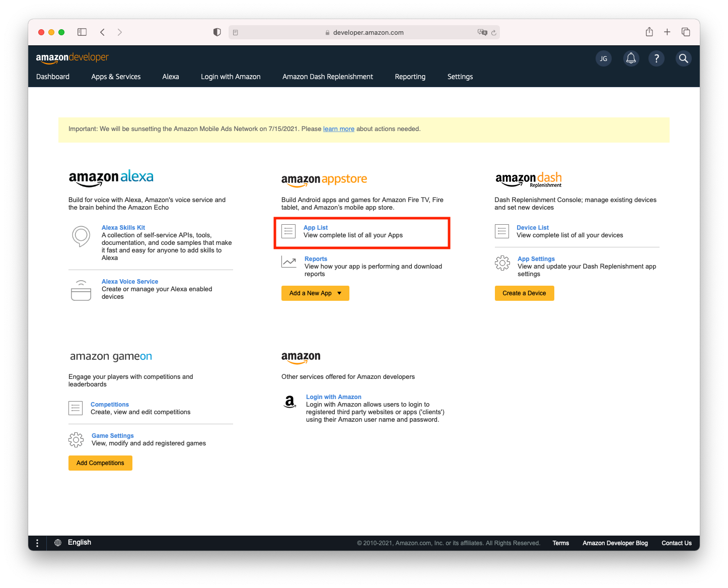Open the Device List link
728x588 pixels.
tap(533, 228)
